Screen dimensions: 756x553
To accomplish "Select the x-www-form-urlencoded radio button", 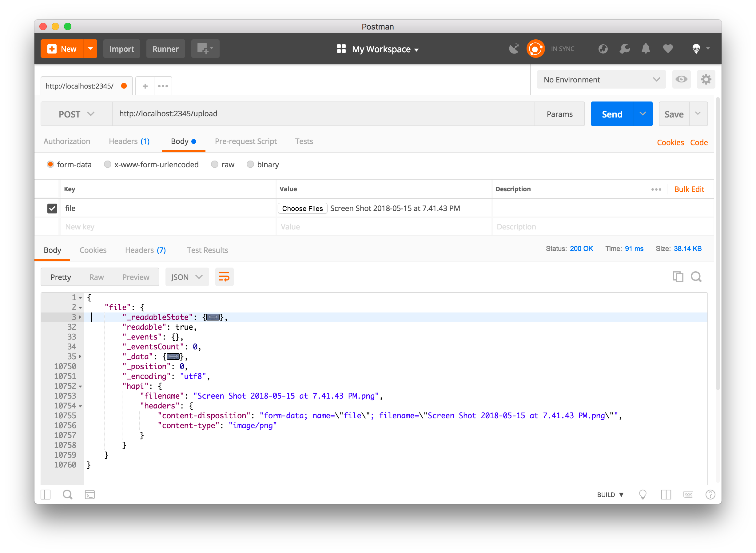I will 107,164.
